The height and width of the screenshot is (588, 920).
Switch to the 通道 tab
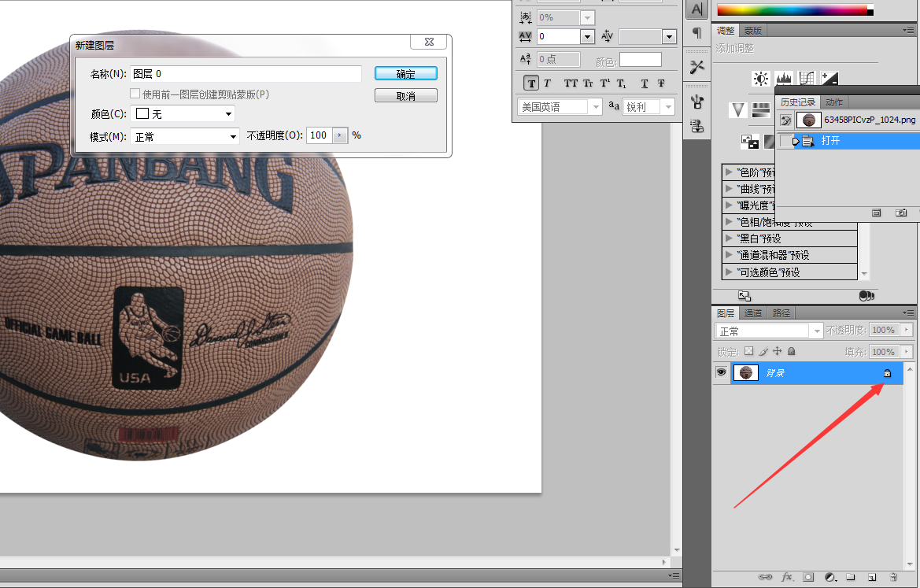point(753,313)
